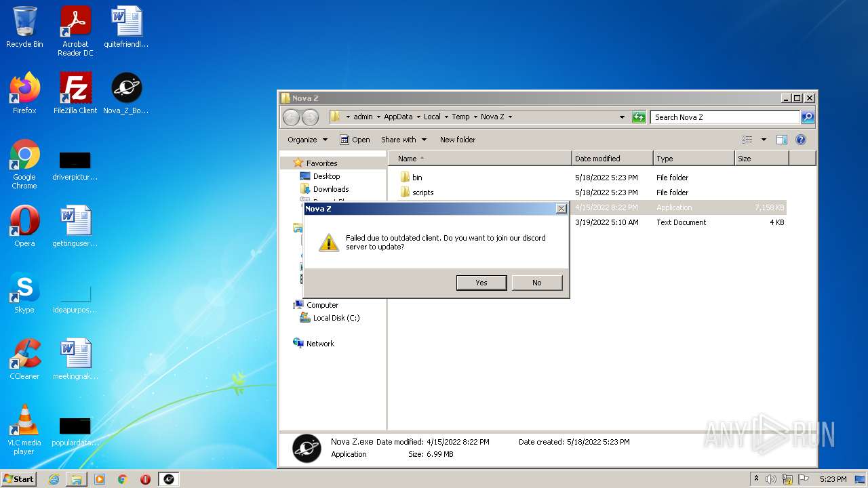Image resolution: width=868 pixels, height=488 pixels.
Task: Open Windows Explorer taskbar button
Action: pos(77,479)
